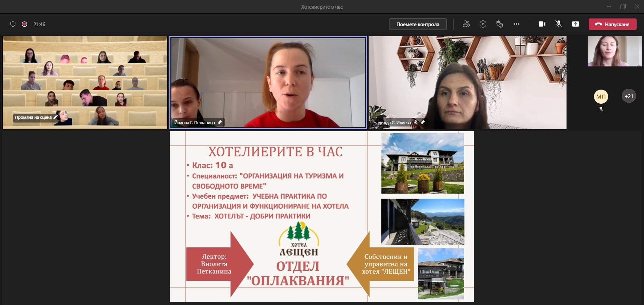
Task: Toggle the camera on or off
Action: point(542,24)
